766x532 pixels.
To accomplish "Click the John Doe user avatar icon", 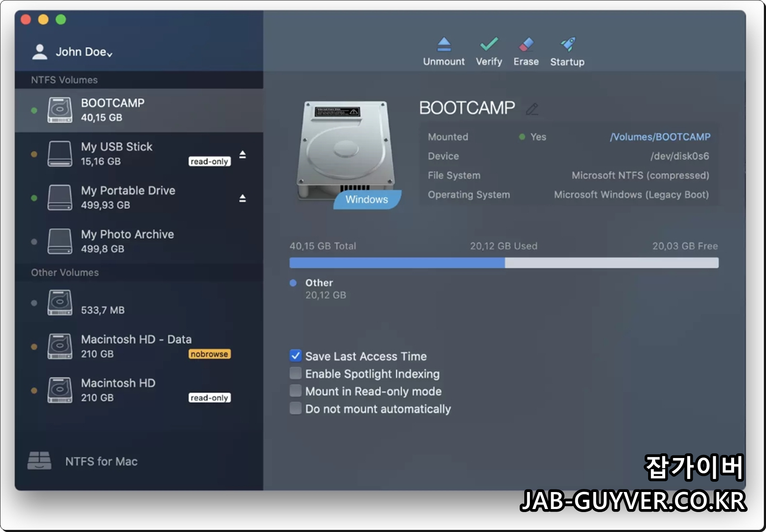I will (x=40, y=52).
